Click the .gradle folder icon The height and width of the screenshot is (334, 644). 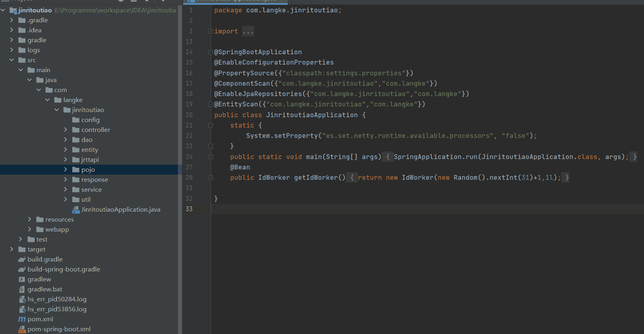[22, 20]
